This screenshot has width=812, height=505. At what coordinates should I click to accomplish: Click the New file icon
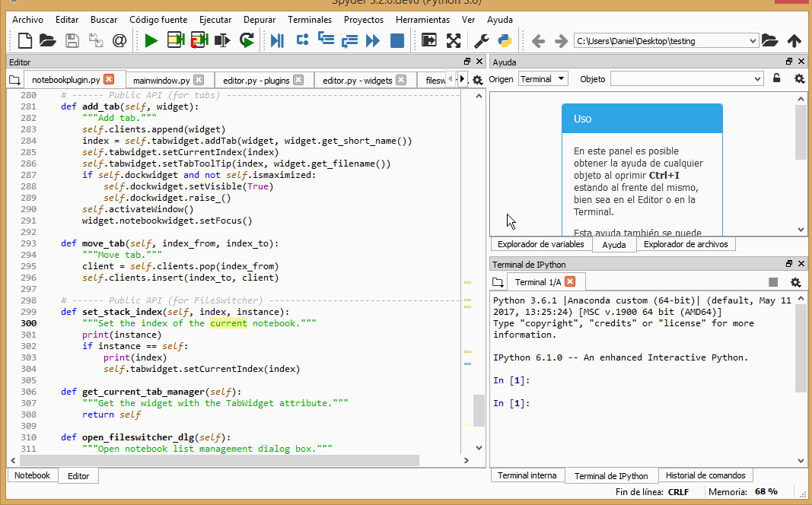[x=24, y=40]
